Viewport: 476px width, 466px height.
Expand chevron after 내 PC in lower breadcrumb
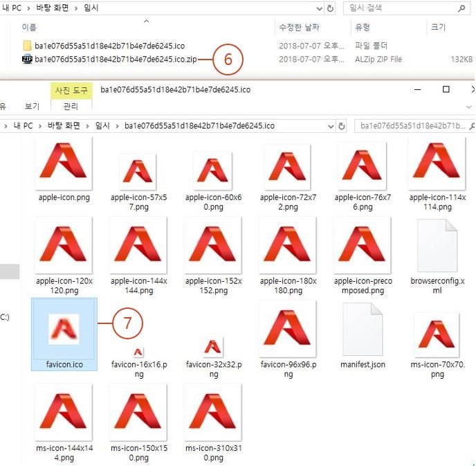point(40,126)
